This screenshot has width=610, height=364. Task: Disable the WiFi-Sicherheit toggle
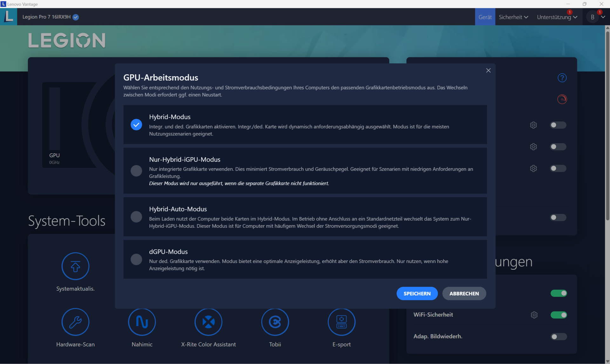click(559, 315)
